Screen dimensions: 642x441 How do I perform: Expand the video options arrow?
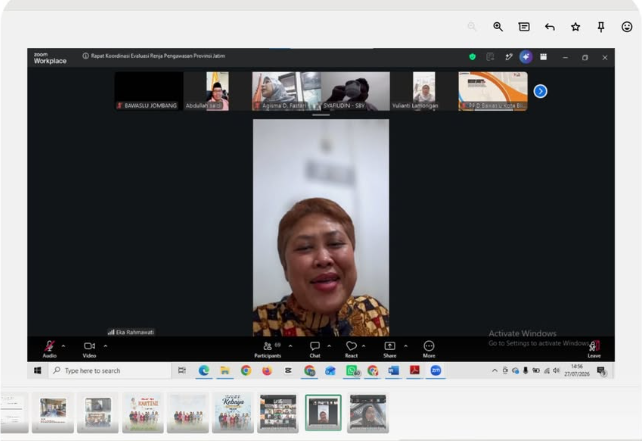click(105, 346)
